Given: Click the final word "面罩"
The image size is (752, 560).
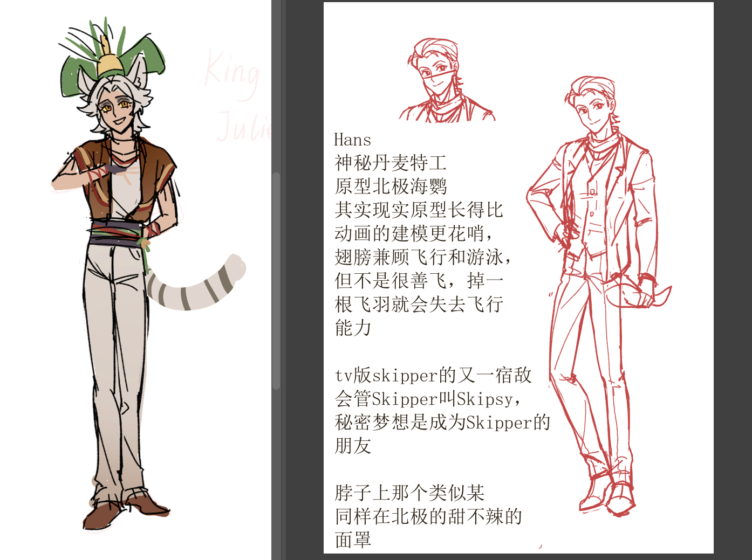Looking at the screenshot, I should [353, 540].
